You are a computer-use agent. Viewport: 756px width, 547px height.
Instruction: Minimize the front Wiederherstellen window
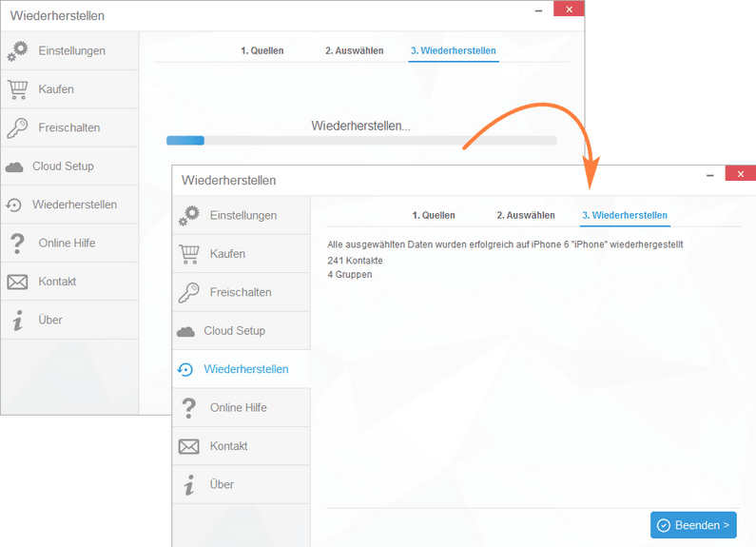[x=709, y=175]
